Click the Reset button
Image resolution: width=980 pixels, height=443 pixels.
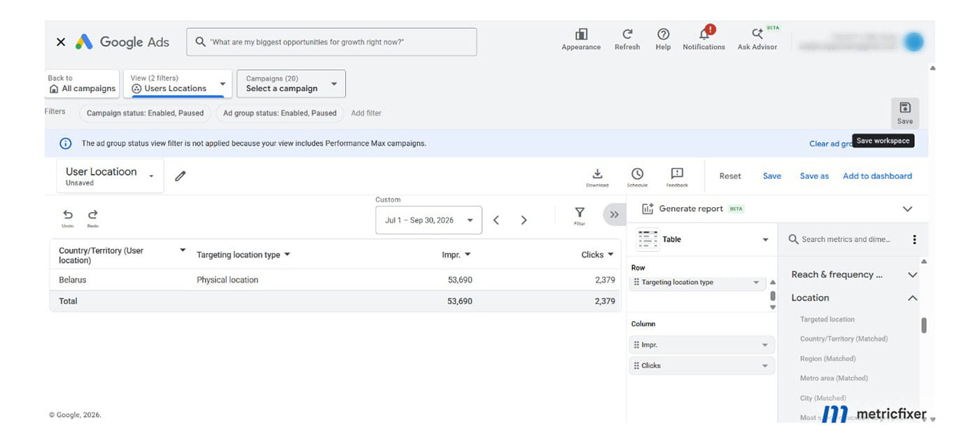coord(730,176)
